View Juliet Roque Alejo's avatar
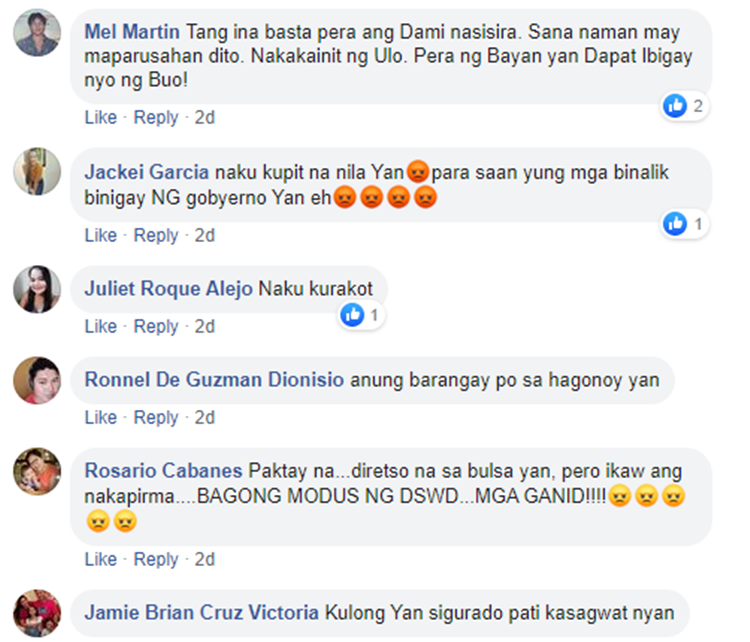 (37, 289)
